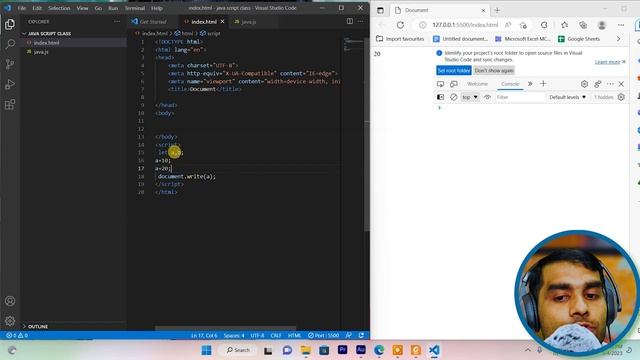
Task: Open the Run and Debug view
Action: tap(10, 84)
